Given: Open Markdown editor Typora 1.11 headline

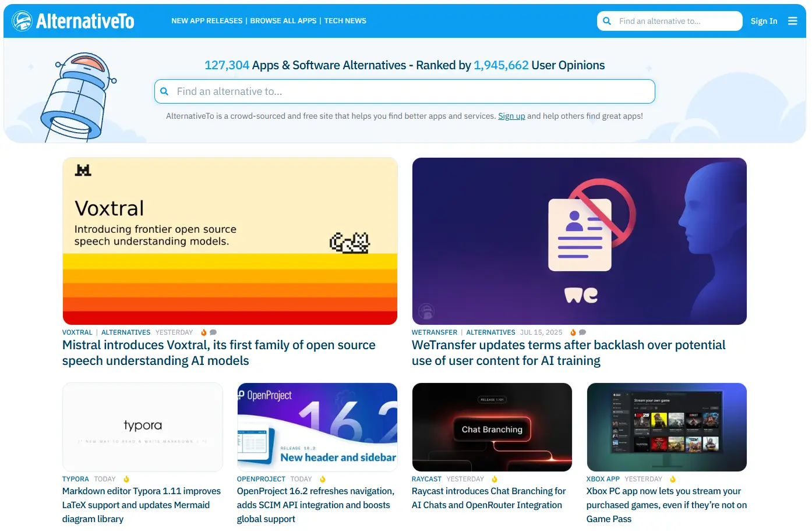Looking at the screenshot, I should (142, 505).
